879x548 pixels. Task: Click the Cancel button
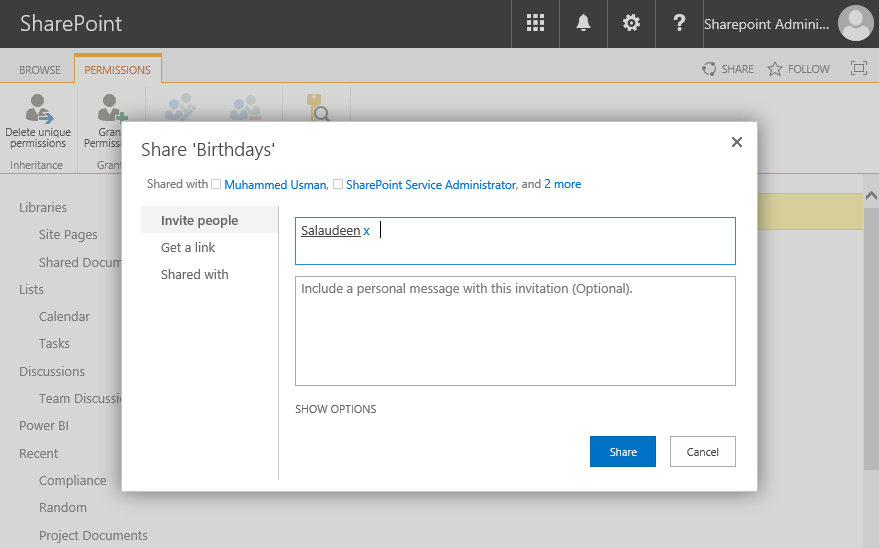click(x=702, y=452)
